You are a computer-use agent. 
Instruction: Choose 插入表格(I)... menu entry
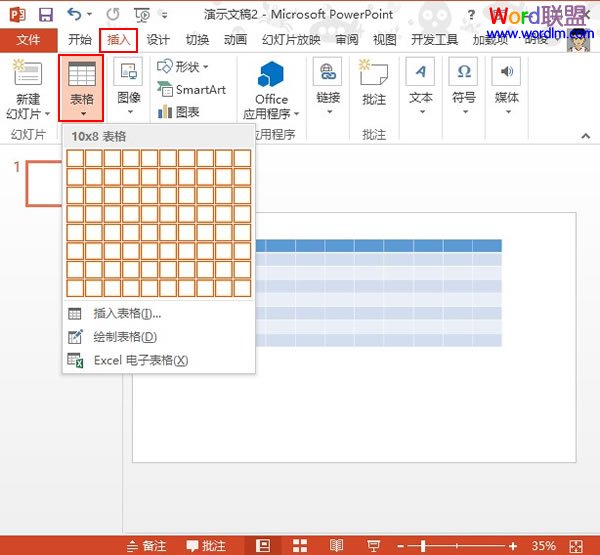[158, 314]
